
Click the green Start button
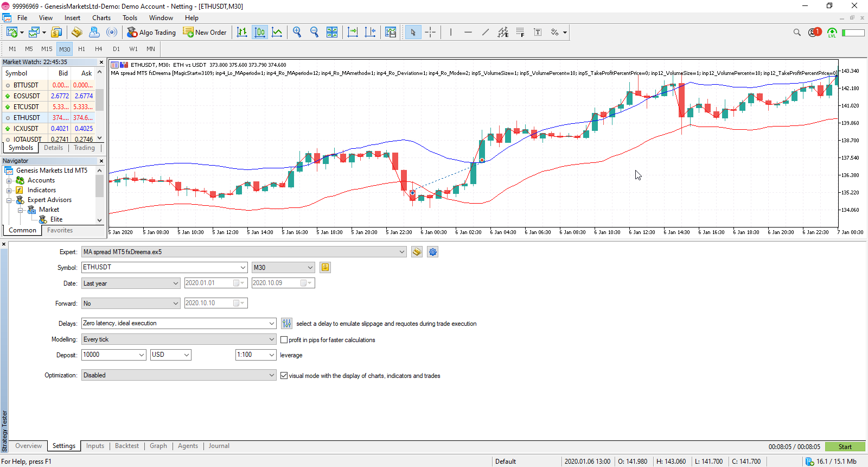click(x=845, y=447)
